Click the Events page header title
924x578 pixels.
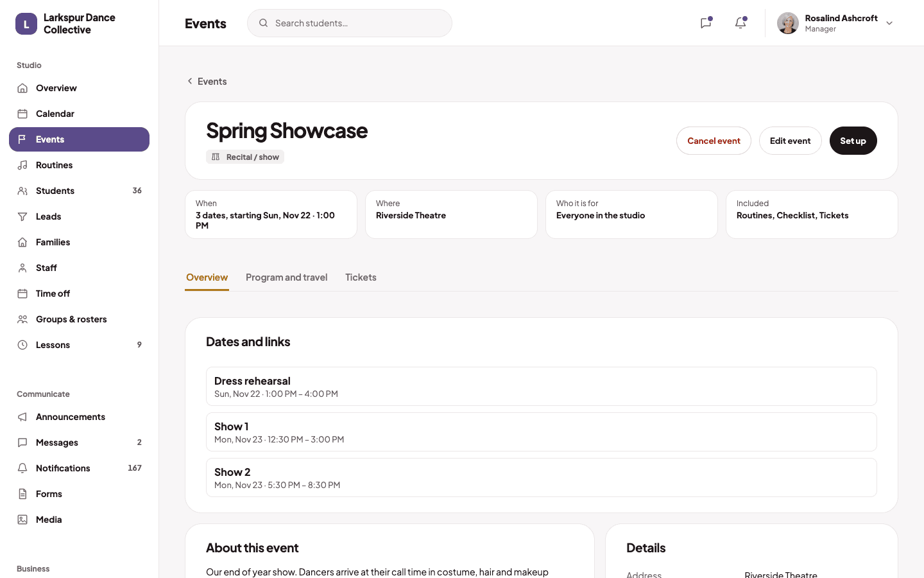pyautogui.click(x=205, y=23)
